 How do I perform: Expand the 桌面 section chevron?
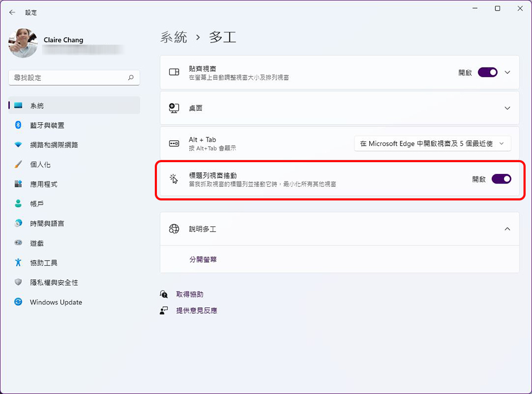click(x=507, y=108)
